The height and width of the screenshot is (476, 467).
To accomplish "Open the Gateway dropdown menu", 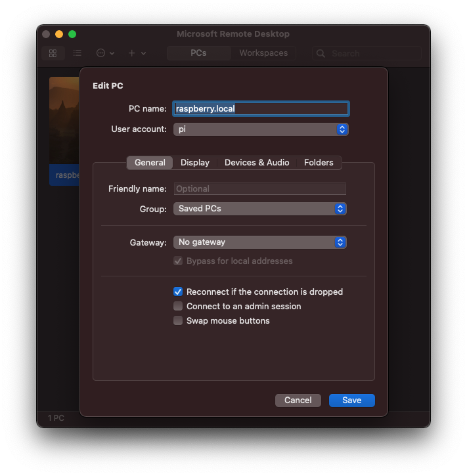I will tap(259, 242).
